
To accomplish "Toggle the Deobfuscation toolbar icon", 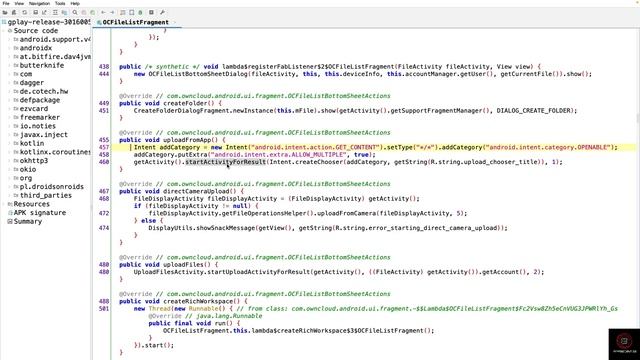I will [x=122, y=12].
